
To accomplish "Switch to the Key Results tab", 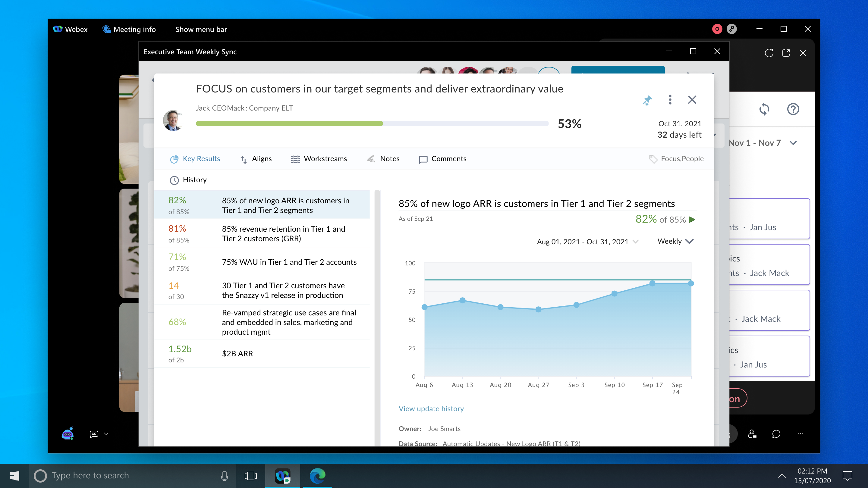I will [195, 159].
